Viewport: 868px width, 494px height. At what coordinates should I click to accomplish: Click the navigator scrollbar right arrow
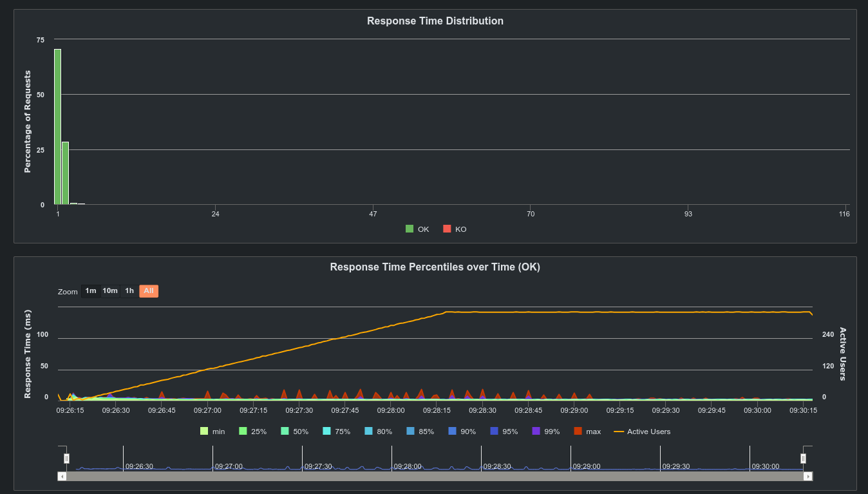point(808,476)
